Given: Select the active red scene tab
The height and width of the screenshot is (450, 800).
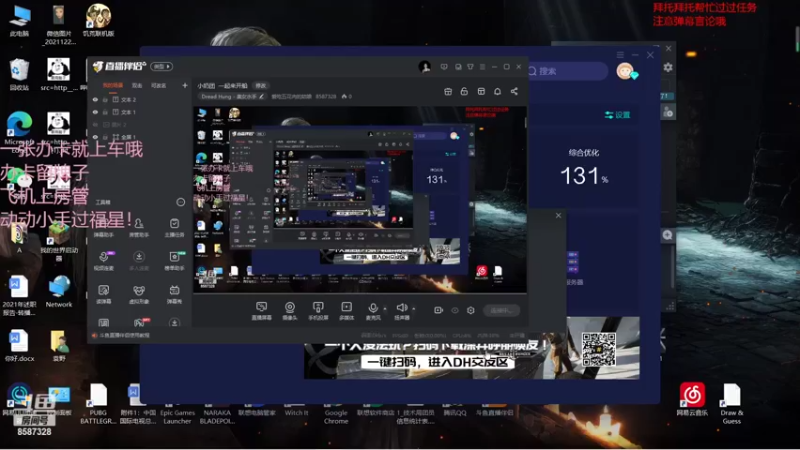Looking at the screenshot, I should coord(113,85).
